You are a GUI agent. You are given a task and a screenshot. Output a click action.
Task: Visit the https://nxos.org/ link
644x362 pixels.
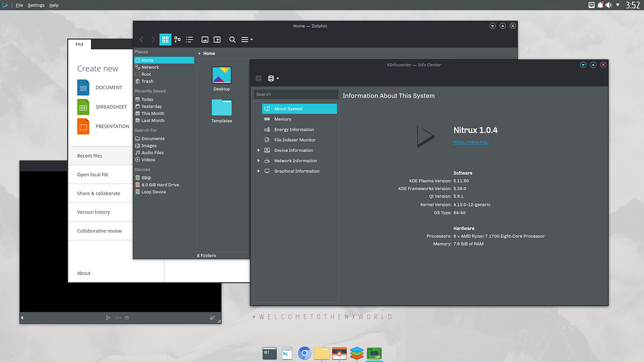(x=471, y=142)
